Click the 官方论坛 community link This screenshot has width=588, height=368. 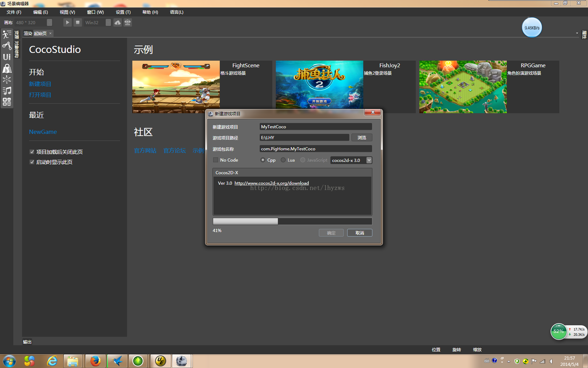pyautogui.click(x=175, y=151)
